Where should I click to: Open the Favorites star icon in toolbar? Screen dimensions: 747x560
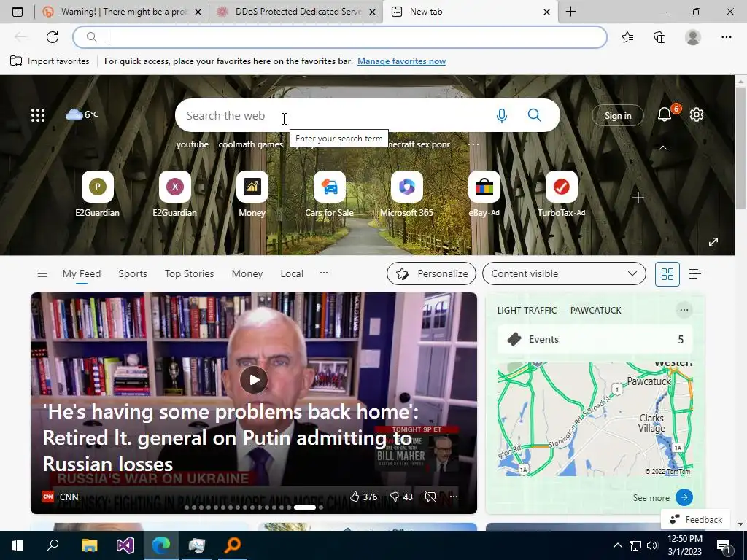coord(627,37)
